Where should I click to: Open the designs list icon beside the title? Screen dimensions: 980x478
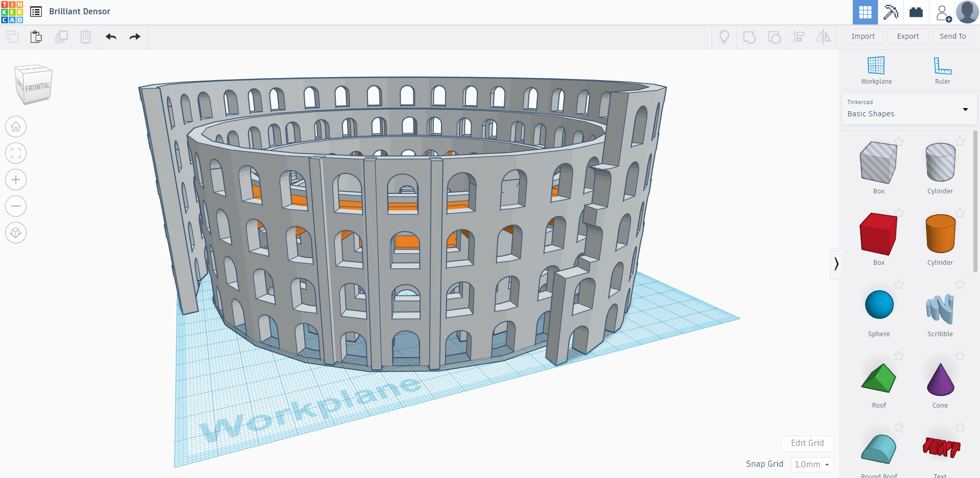point(36,11)
